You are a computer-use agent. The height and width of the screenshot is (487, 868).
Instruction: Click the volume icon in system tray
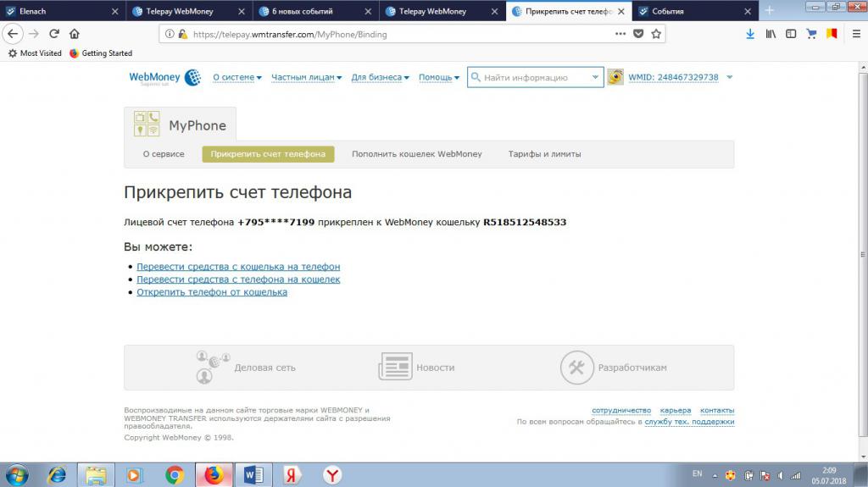pos(780,475)
